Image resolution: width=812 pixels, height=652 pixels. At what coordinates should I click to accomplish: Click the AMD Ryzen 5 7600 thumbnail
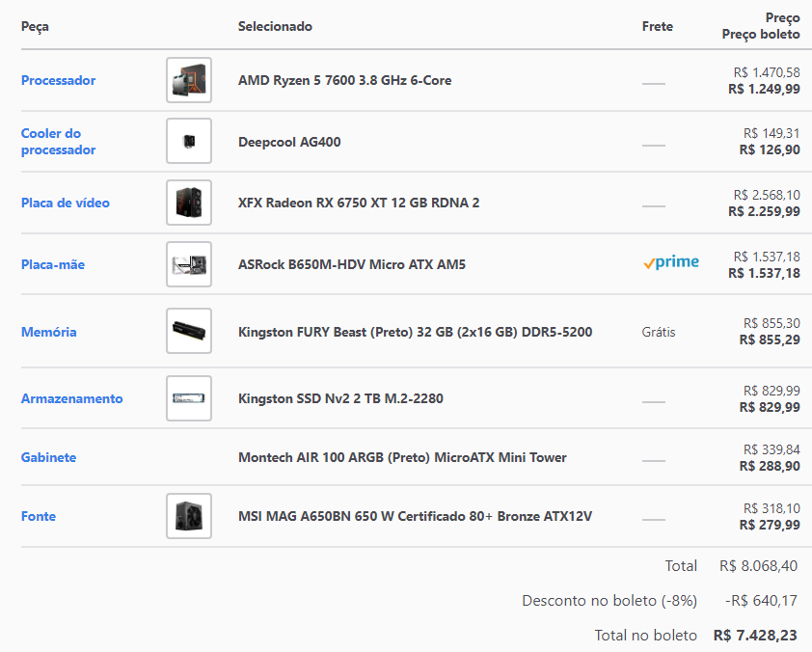click(189, 80)
